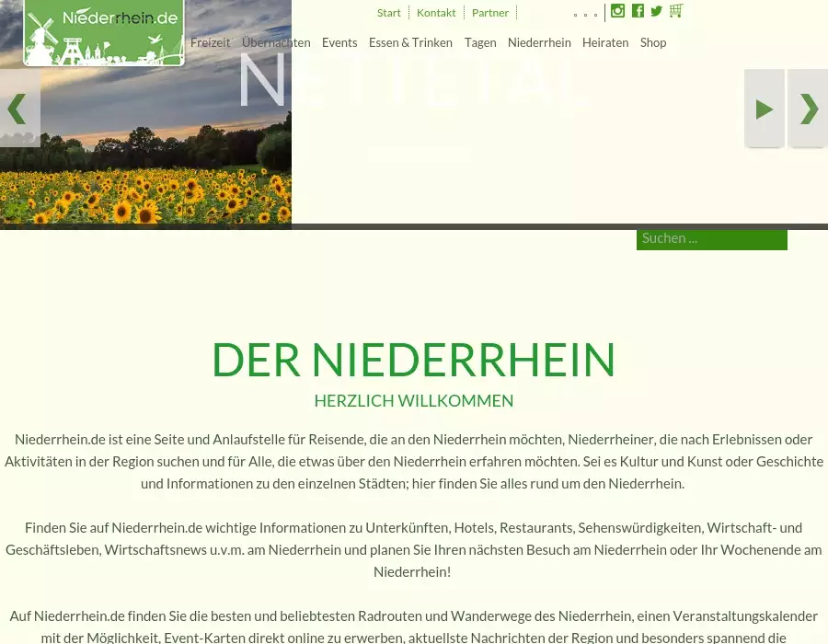Viewport: 828px width, 644px height.
Task: Open the Übernachten menu
Action: click(x=276, y=42)
